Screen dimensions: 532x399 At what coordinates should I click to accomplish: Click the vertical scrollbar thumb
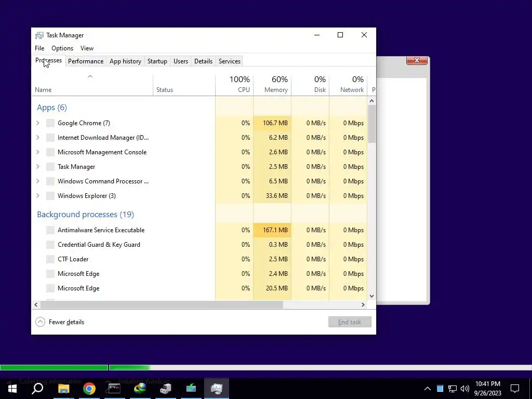(371, 124)
